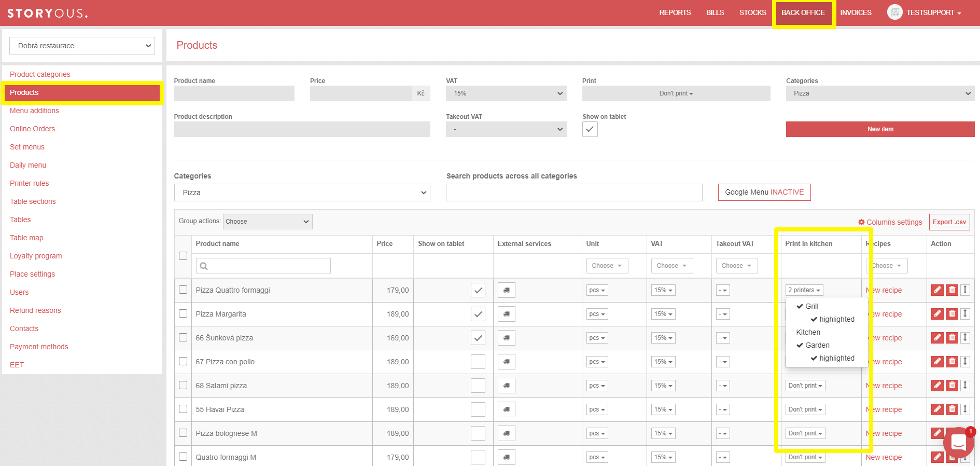The height and width of the screenshot is (466, 980).
Task: Open the Dobrá restaurace place dropdown
Action: click(x=82, y=46)
